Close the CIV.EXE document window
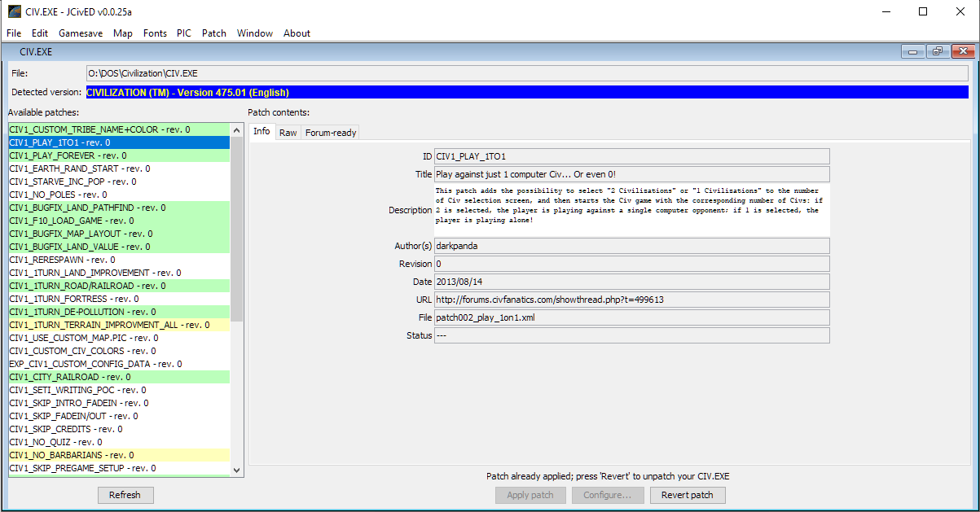This screenshot has height=512, width=980. pos(962,50)
